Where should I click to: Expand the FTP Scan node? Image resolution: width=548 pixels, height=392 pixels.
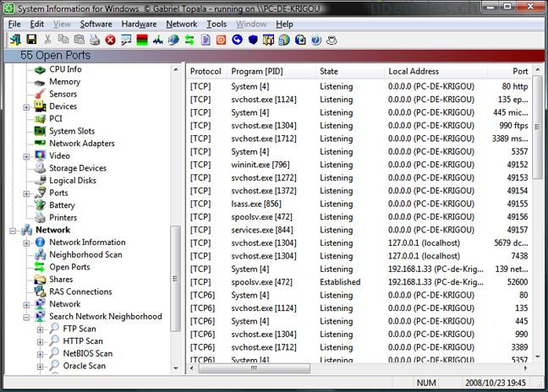pos(40,329)
